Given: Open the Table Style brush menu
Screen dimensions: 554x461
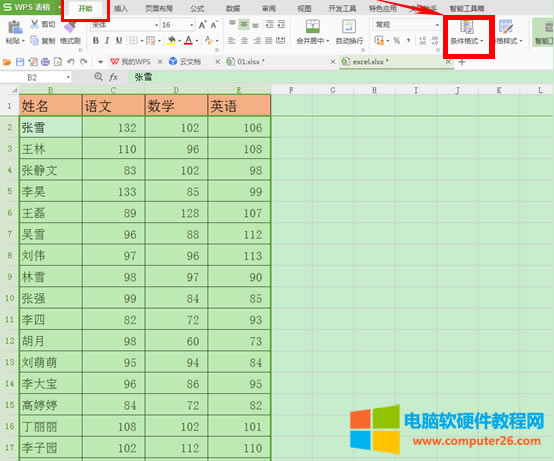Looking at the screenshot, I should (507, 32).
